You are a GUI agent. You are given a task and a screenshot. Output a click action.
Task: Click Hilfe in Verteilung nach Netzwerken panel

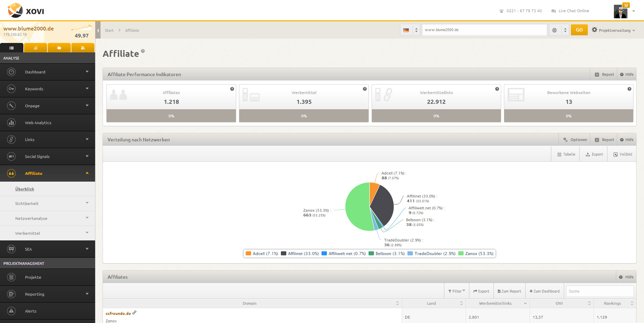point(627,140)
